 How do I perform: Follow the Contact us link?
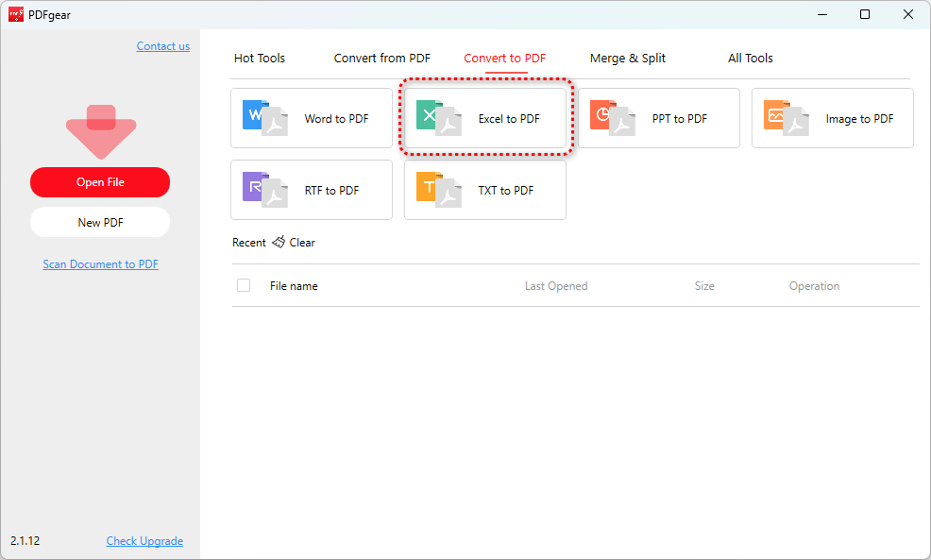(x=162, y=46)
